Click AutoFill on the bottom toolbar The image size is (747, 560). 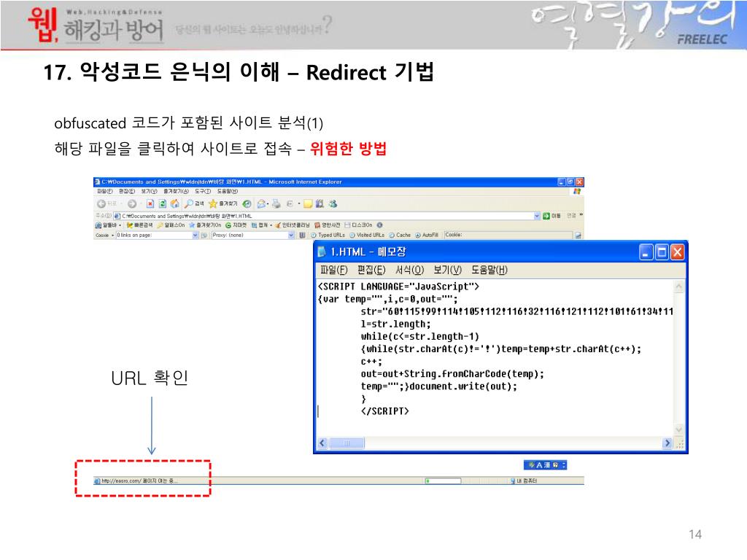[426, 235]
